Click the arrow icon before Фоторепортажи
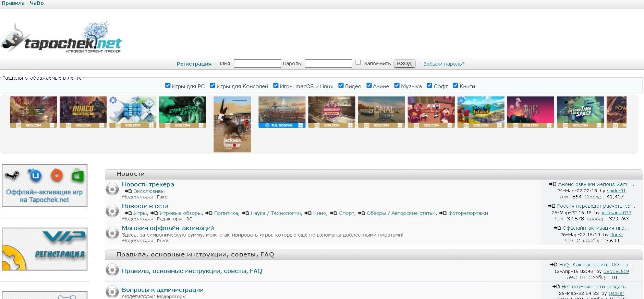This screenshot has width=644, height=299. [x=443, y=213]
